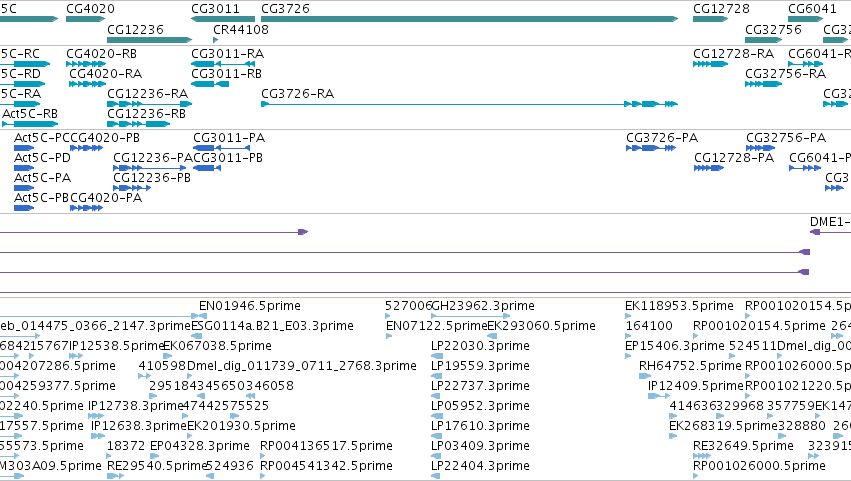Select transcript CG4020-RB
Screen dimensions: 851x481
coord(101,54)
